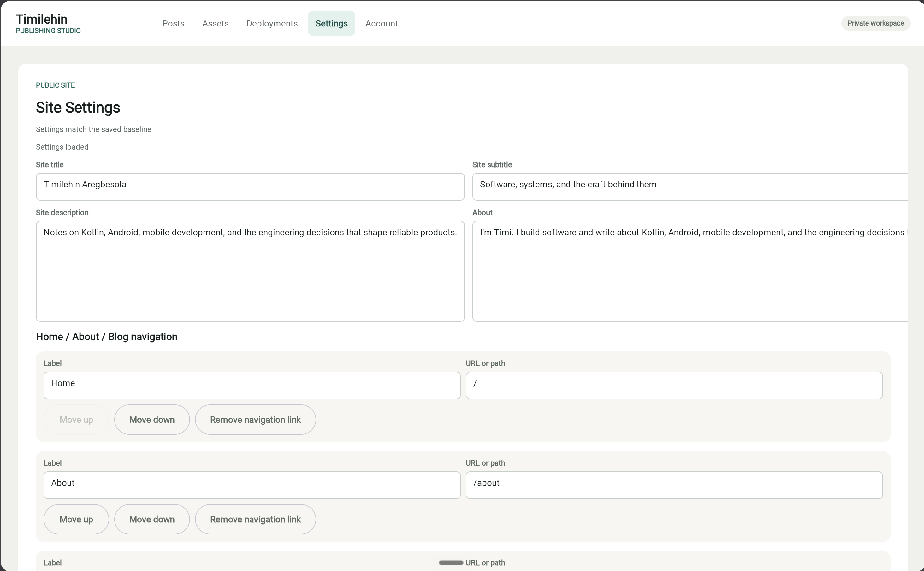
Task: Edit the /about URL path field
Action: pyautogui.click(x=674, y=485)
